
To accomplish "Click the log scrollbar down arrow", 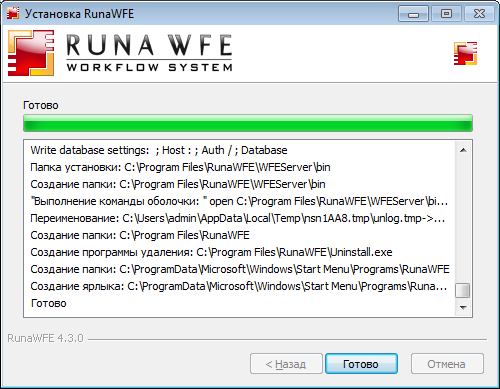I will (x=463, y=307).
